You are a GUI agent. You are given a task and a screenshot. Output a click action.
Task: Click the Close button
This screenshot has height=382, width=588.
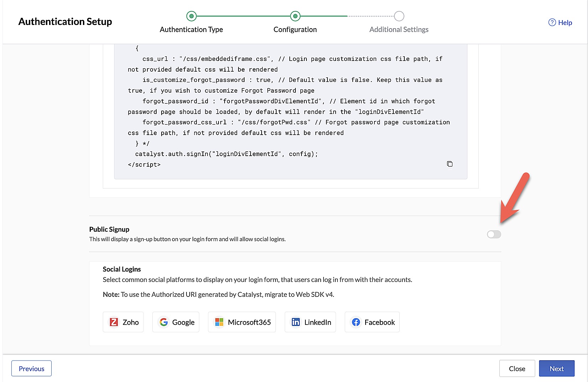point(517,368)
